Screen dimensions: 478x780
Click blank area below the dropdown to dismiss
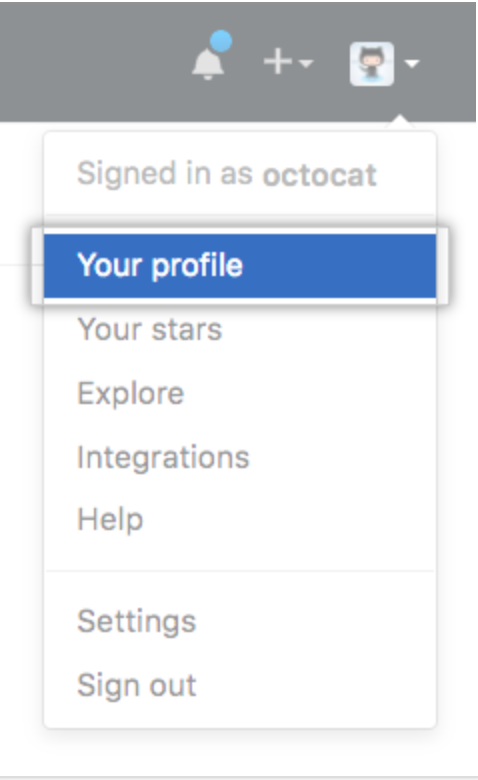click(x=239, y=754)
